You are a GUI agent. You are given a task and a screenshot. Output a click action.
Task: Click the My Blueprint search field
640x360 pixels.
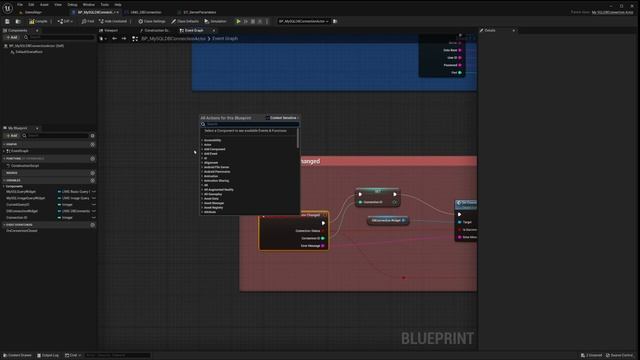point(55,136)
